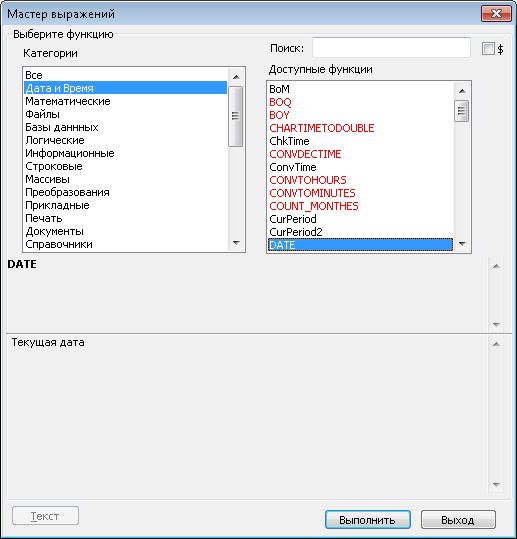517x539 pixels.
Task: Check the $ checkbox next to search
Action: (x=488, y=48)
